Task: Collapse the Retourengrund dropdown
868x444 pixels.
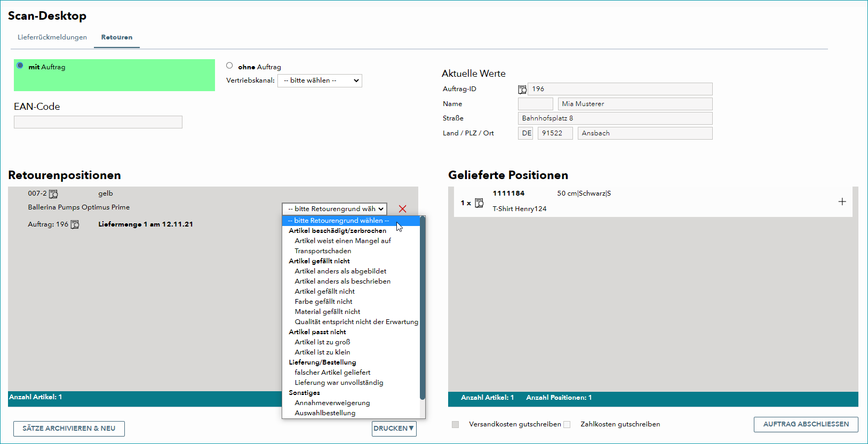Action: coord(335,209)
